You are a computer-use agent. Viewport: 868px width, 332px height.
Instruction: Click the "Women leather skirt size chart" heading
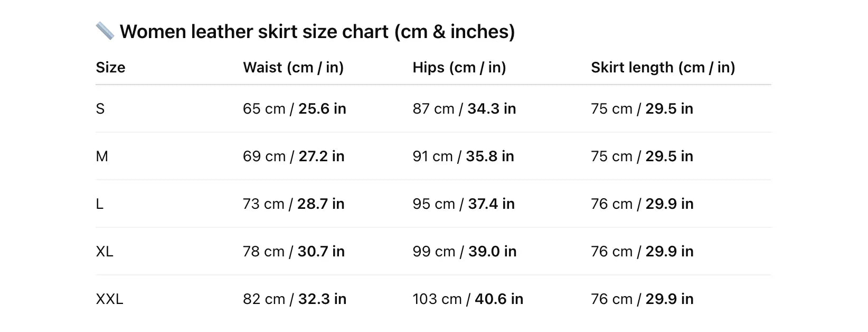(x=317, y=32)
